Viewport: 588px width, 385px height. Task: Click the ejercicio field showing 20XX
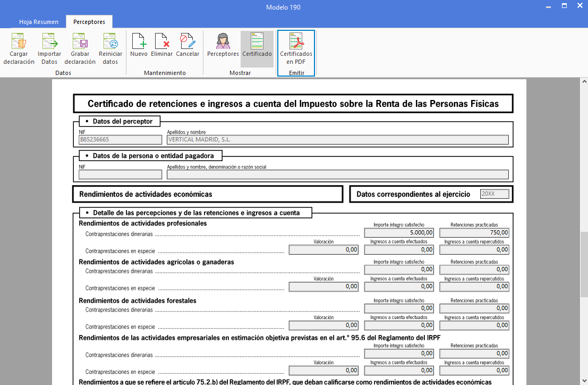pyautogui.click(x=494, y=194)
